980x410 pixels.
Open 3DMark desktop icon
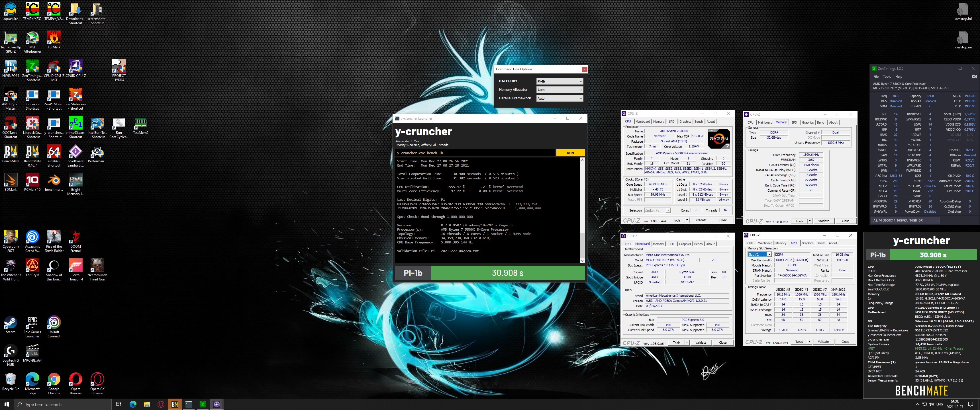click(11, 182)
